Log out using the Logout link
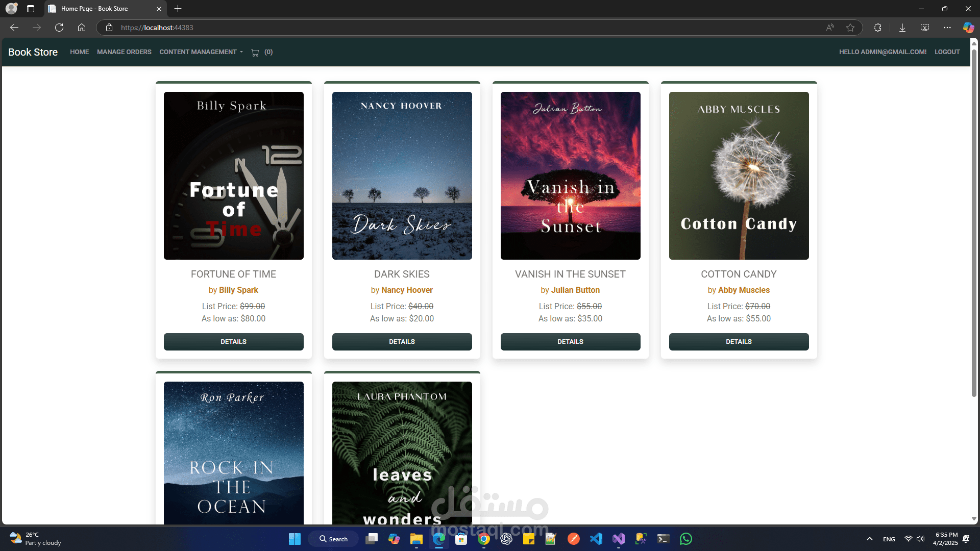This screenshot has height=551, width=980. coord(947,52)
